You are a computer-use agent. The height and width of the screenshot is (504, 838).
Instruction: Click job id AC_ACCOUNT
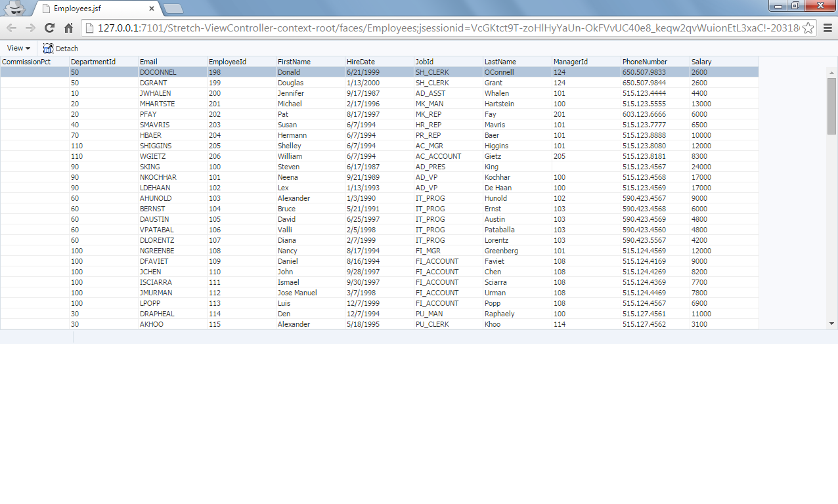(x=439, y=156)
